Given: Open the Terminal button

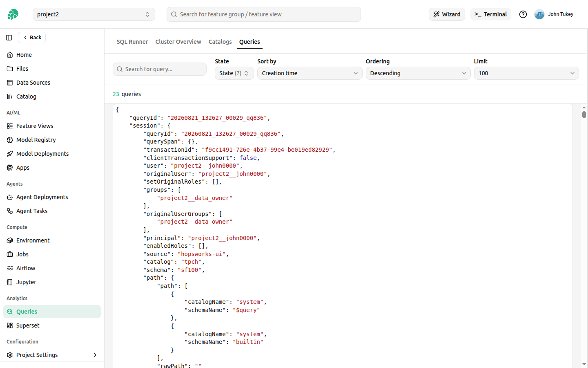Looking at the screenshot, I should pos(490,14).
